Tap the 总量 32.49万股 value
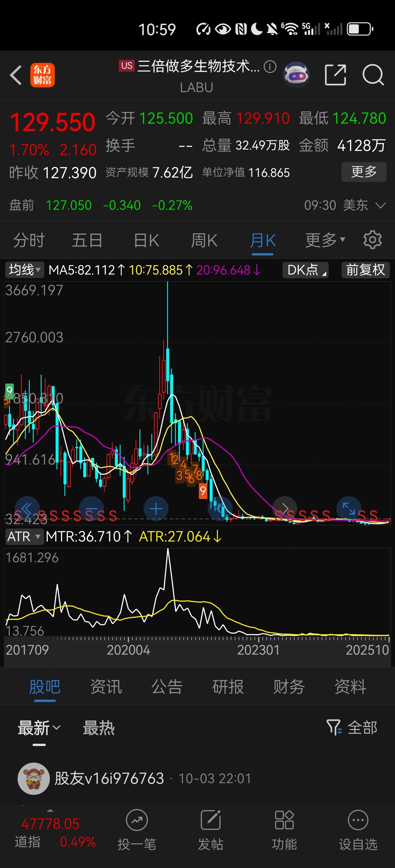 click(262, 146)
